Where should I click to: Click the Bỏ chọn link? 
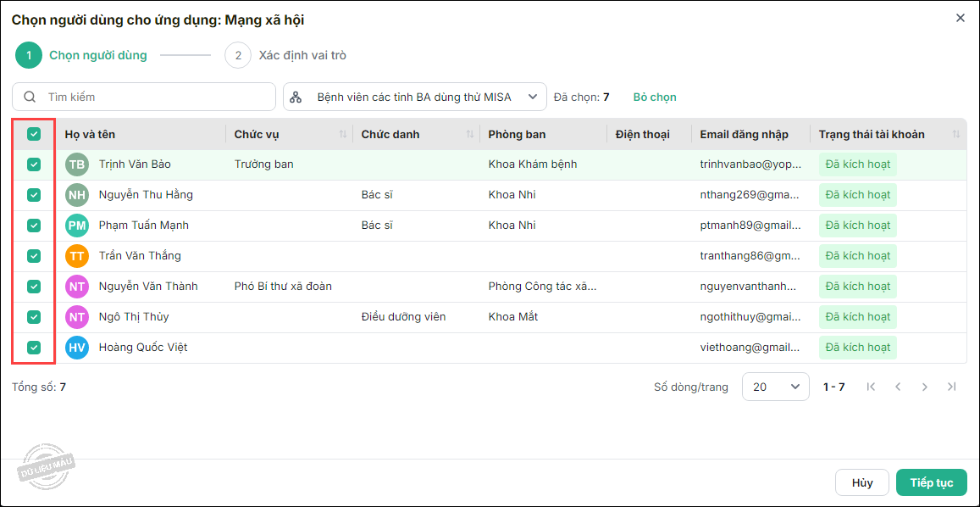coord(655,97)
